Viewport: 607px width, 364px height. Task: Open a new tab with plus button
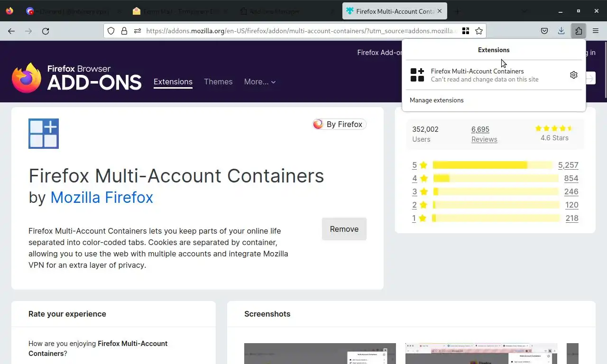458,11
